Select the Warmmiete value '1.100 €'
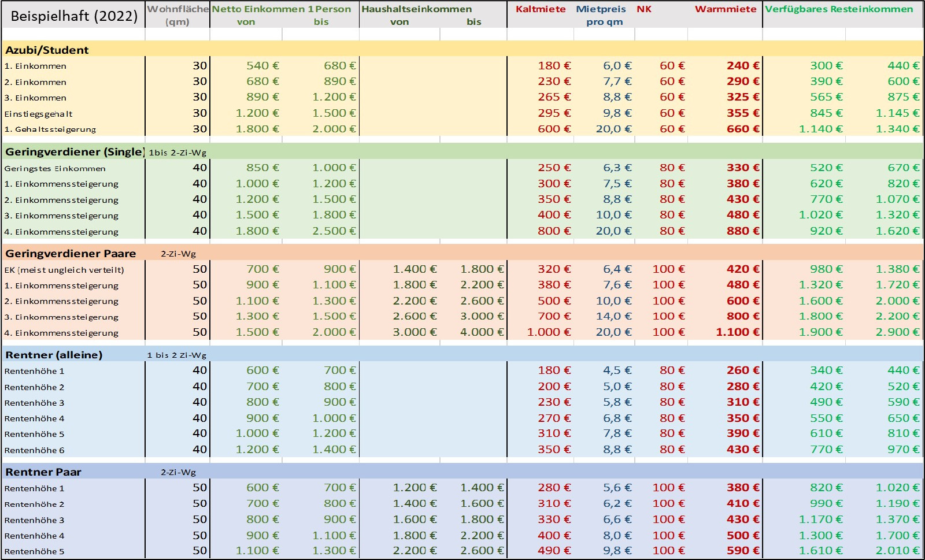The height and width of the screenshot is (560, 925). (x=737, y=332)
